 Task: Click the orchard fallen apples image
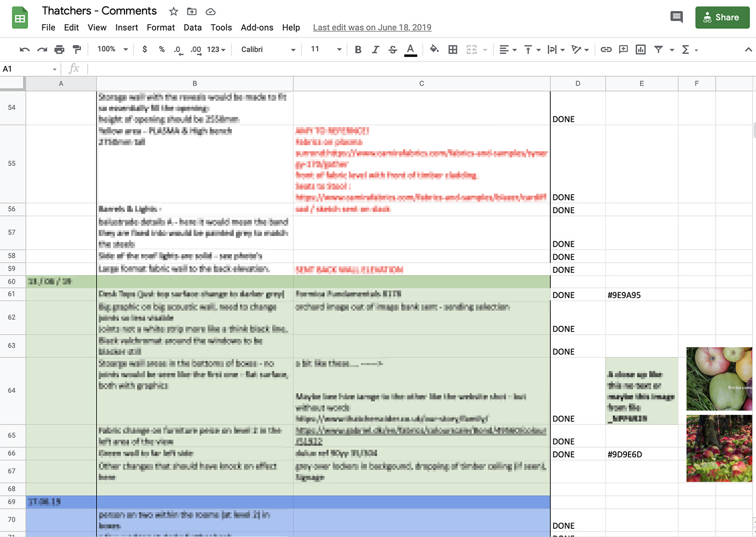(x=719, y=448)
